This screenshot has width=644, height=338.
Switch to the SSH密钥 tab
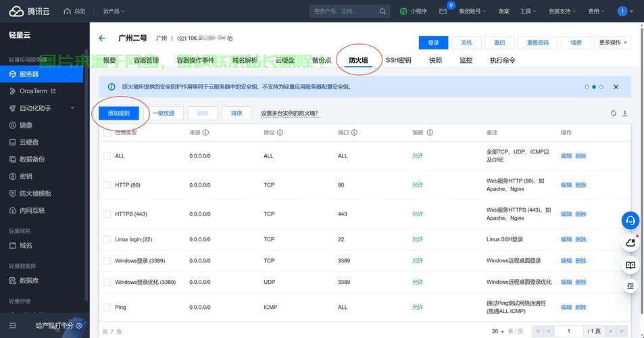pos(398,60)
